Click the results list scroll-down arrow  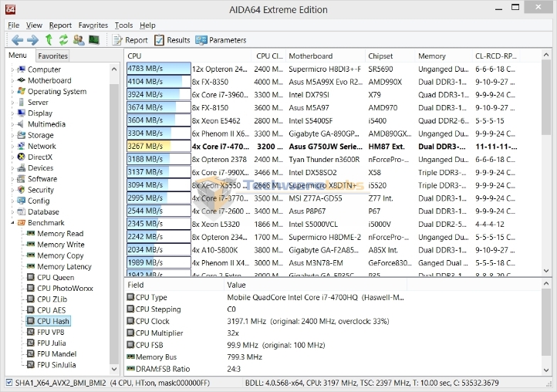point(546,271)
